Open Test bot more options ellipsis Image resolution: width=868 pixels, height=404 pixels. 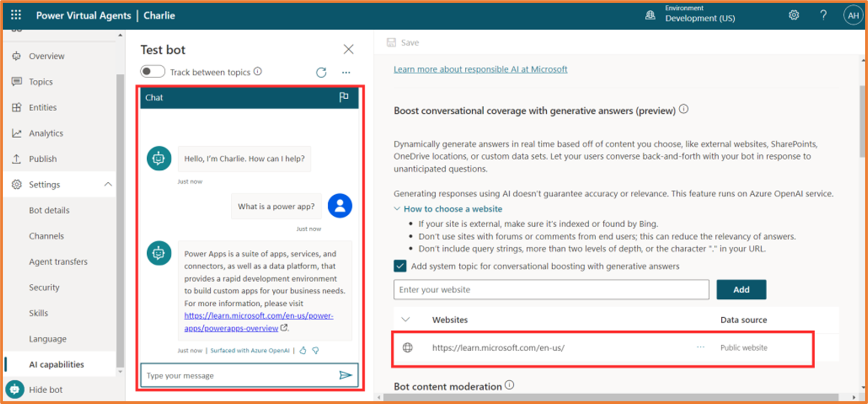click(x=346, y=72)
